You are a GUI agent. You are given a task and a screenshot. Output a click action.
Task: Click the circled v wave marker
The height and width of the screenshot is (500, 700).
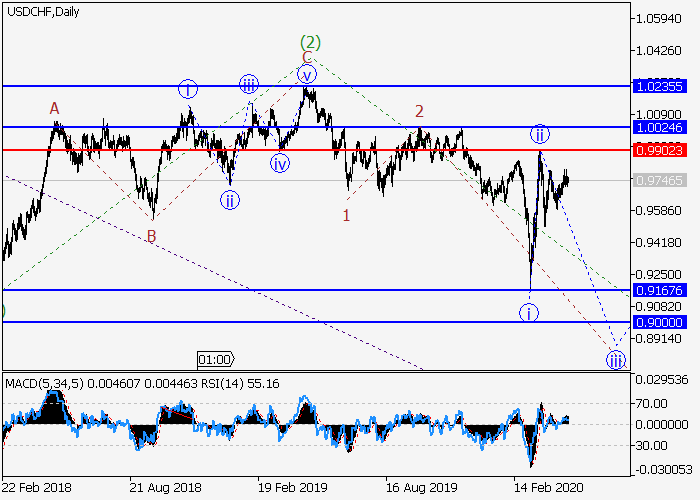tap(307, 75)
